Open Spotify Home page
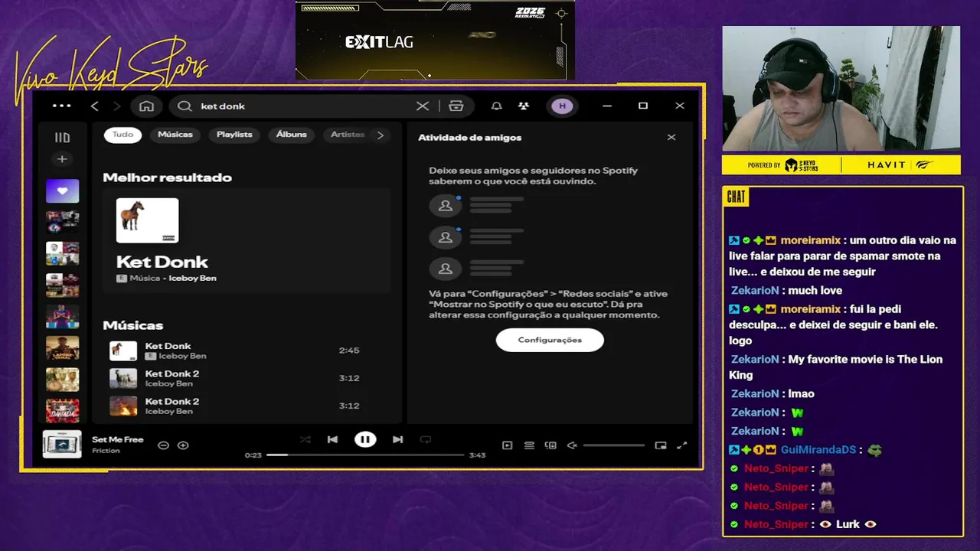 point(146,106)
